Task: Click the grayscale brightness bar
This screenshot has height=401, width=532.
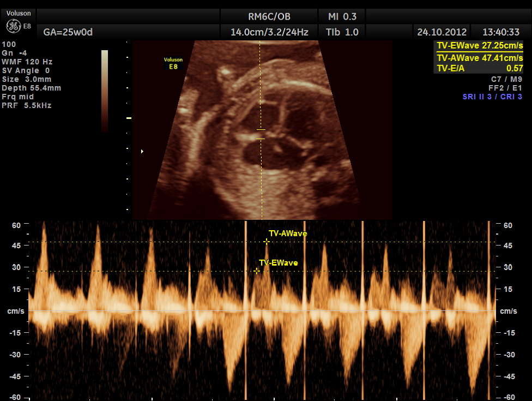Action: pos(105,90)
